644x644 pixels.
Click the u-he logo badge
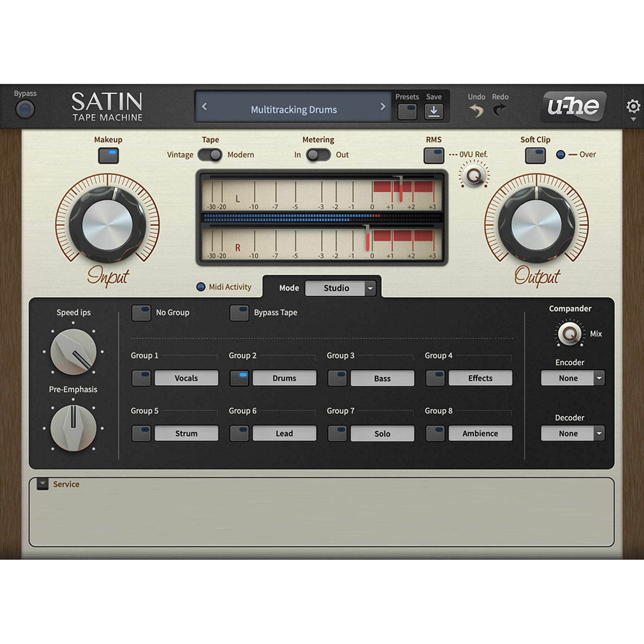click(x=573, y=106)
